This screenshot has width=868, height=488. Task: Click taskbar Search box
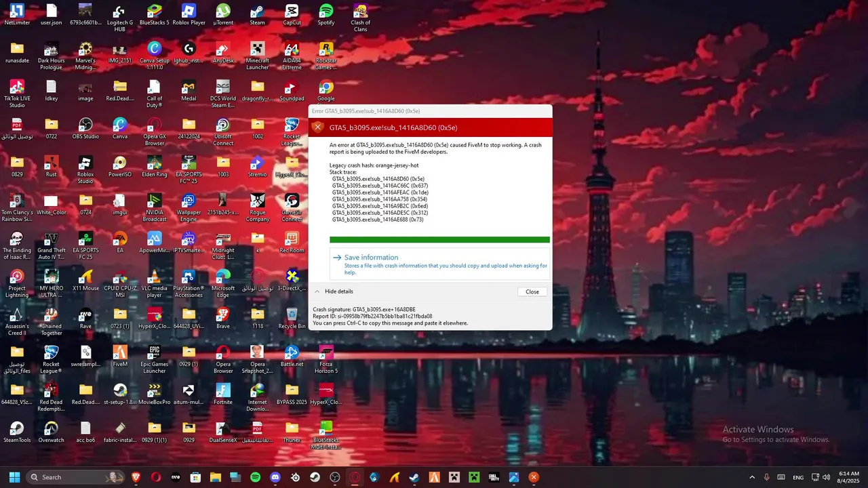[76, 477]
